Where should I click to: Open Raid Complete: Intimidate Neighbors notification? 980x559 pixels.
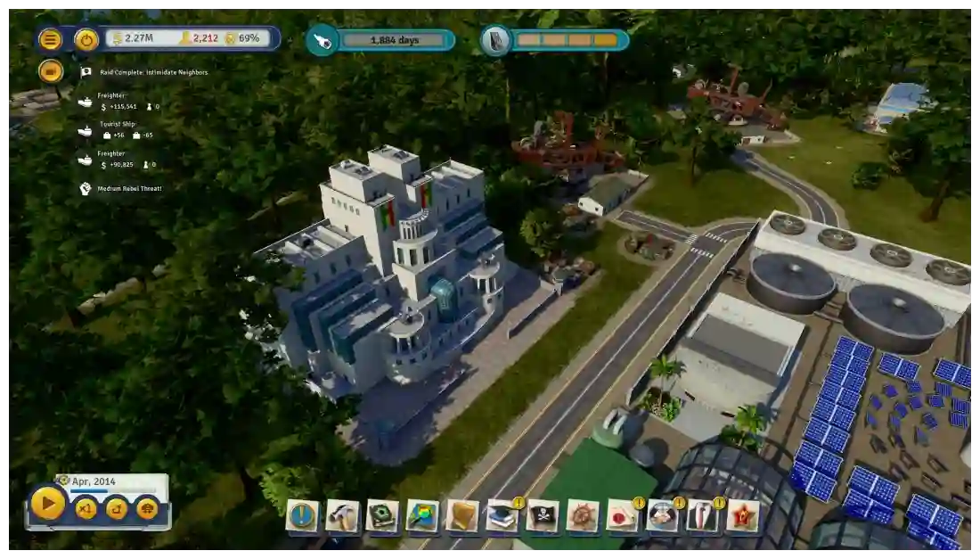point(153,72)
